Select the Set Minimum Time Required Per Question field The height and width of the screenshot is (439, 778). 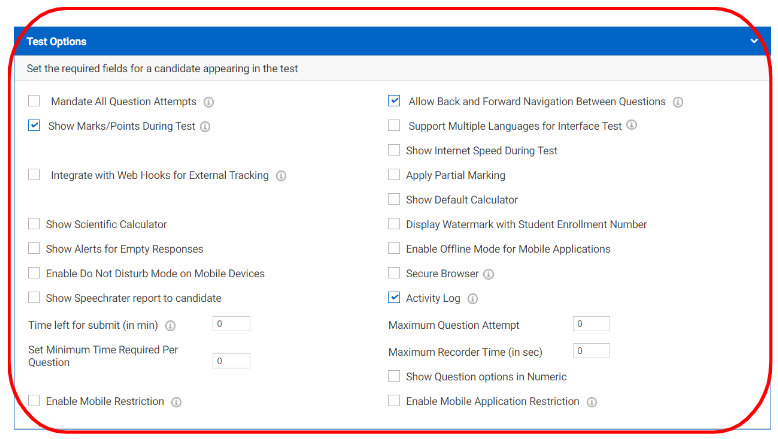[231, 361]
